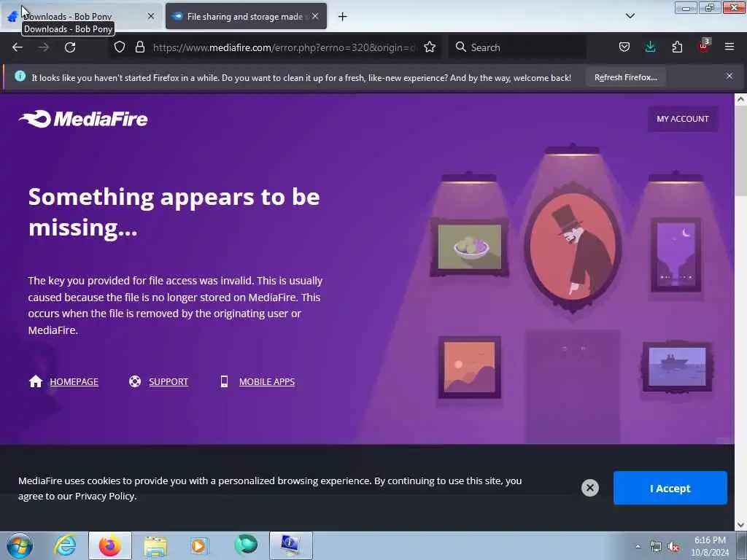Viewport: 747px width, 560px height.
Task: Click the network tray icon
Action: [x=656, y=547]
